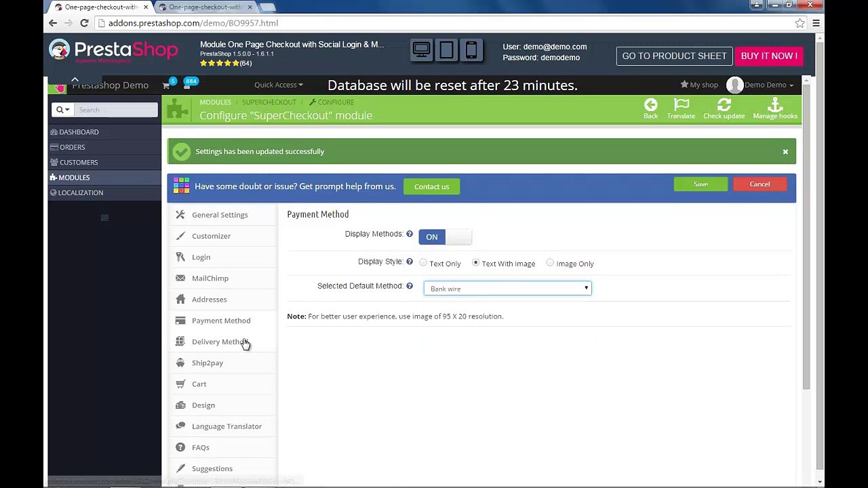Open the Selected Default Method dropdown

[x=508, y=289]
